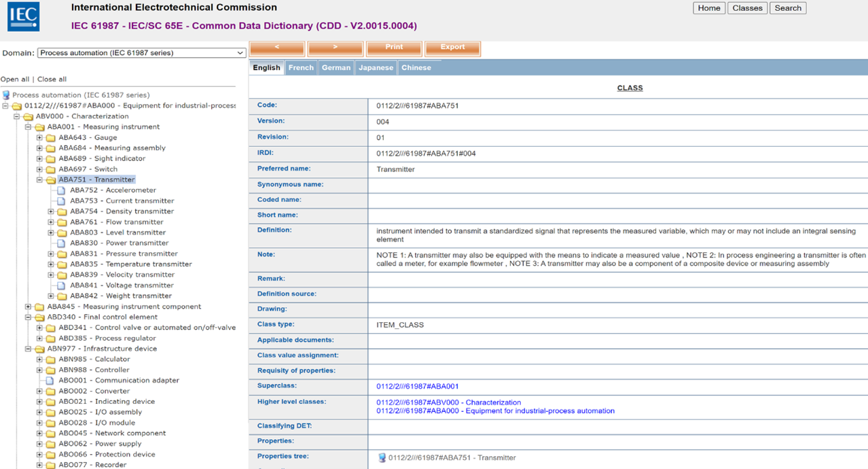Viewport: 868px width, 469px height.
Task: Click the folder icon beside ABA684 - Measuring assembly
Action: tap(50, 148)
